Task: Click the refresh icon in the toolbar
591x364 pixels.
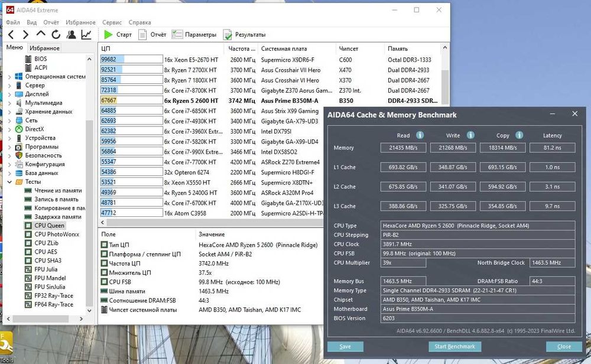Action: click(56, 35)
